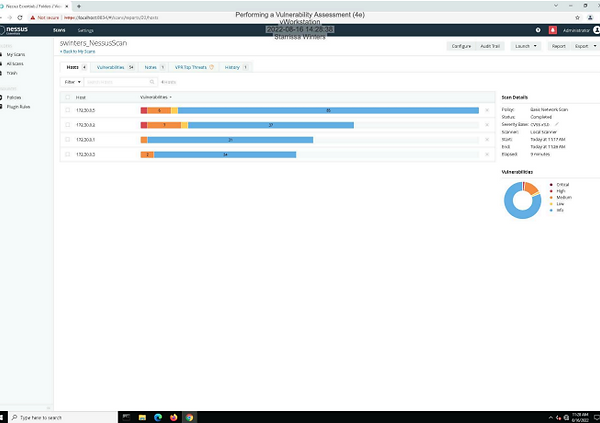Open the Filter dropdown
The width and height of the screenshot is (600, 423).
tap(72, 82)
